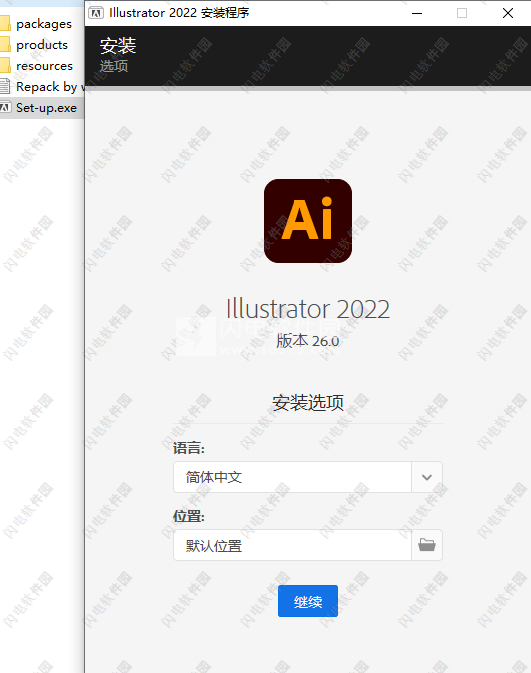Click the Illustrator 2022 product name text
The width and height of the screenshot is (531, 673).
(x=308, y=308)
